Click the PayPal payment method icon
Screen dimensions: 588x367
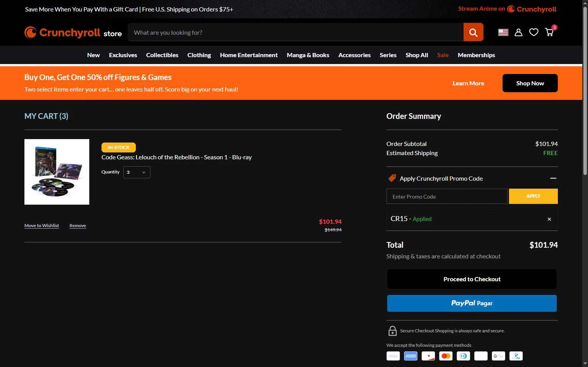516,356
